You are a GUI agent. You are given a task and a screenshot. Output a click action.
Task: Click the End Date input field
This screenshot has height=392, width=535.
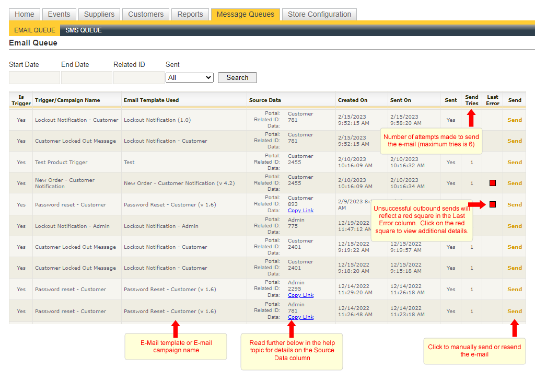(86, 77)
